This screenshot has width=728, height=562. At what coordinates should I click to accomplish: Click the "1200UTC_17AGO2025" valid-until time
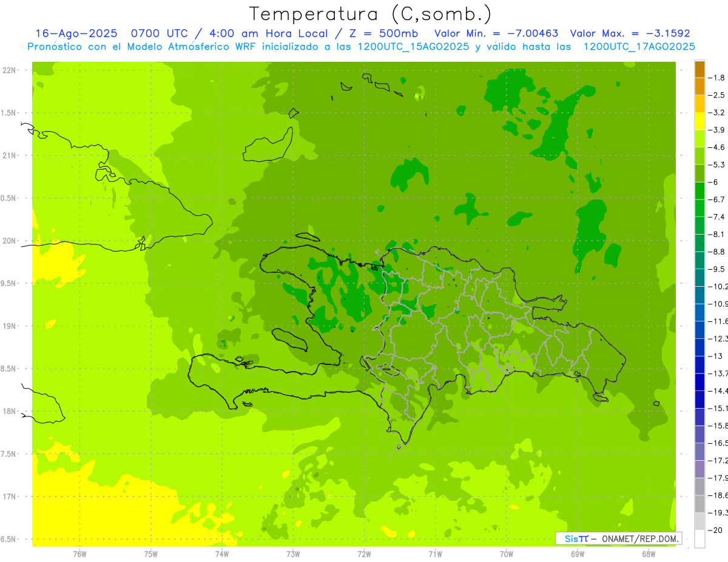(x=639, y=46)
